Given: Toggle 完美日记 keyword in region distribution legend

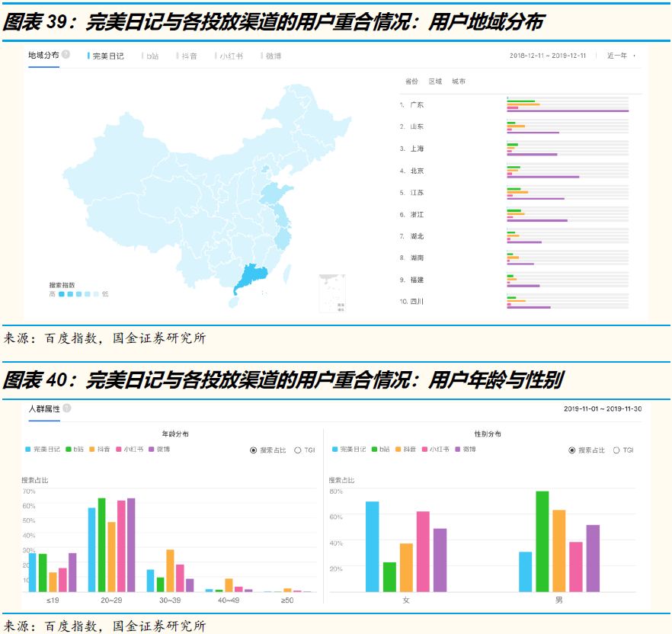Looking at the screenshot, I should point(107,56).
